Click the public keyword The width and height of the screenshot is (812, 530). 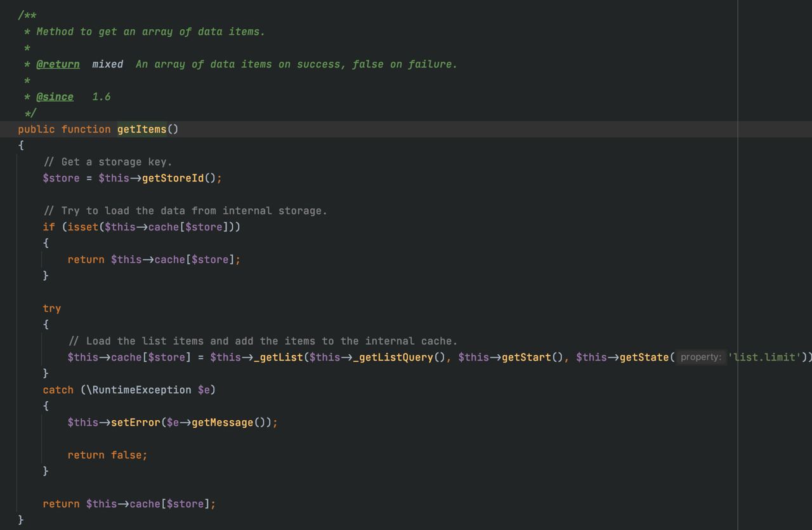(x=36, y=129)
